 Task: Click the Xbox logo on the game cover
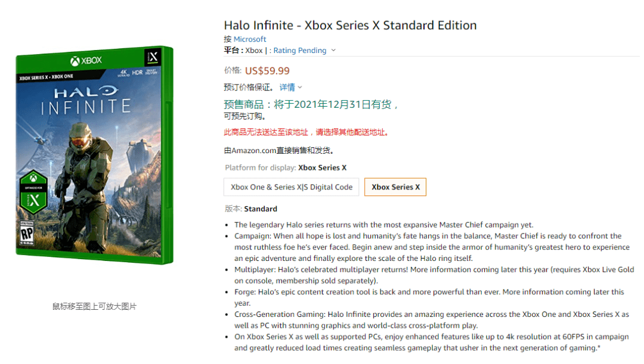click(86, 61)
